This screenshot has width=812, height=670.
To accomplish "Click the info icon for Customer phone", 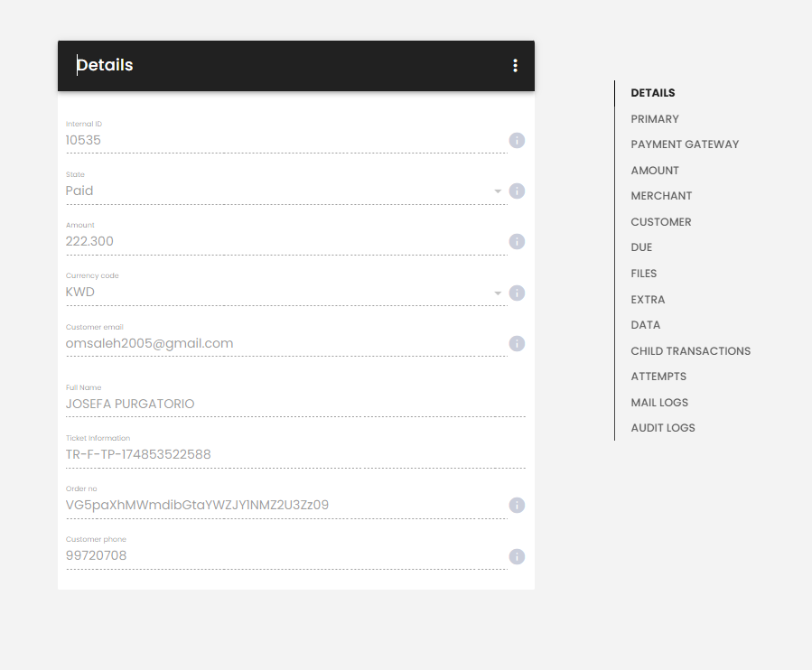I will click(517, 556).
